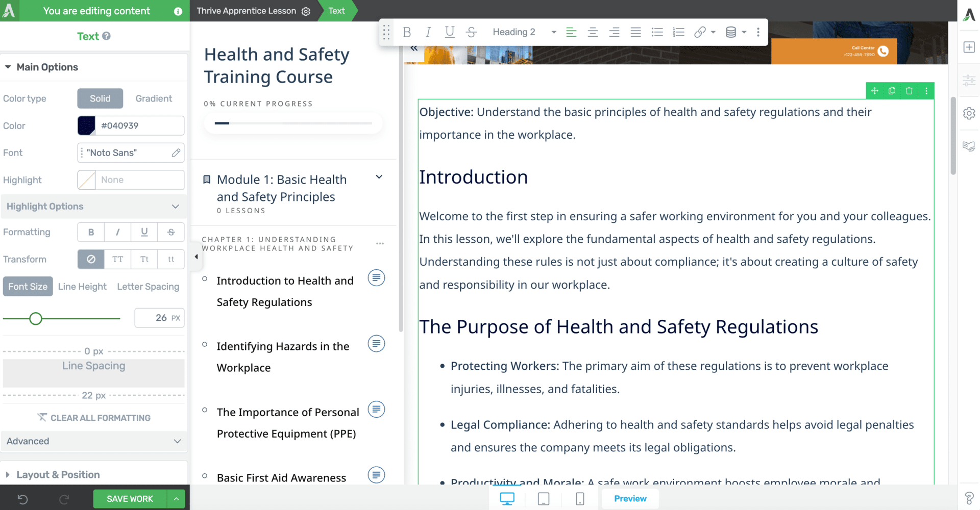Select the strikethrough formatting icon
Screen dimensions: 980x510
[471, 32]
